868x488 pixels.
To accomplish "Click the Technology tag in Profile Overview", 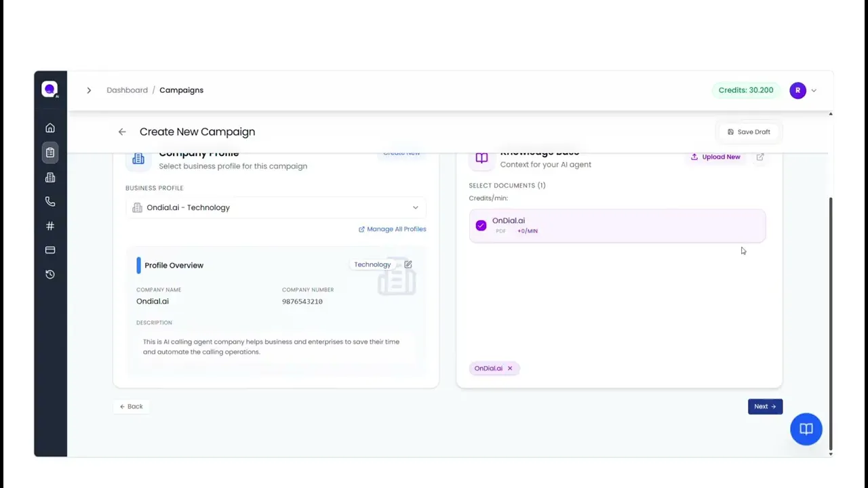I will tap(372, 264).
